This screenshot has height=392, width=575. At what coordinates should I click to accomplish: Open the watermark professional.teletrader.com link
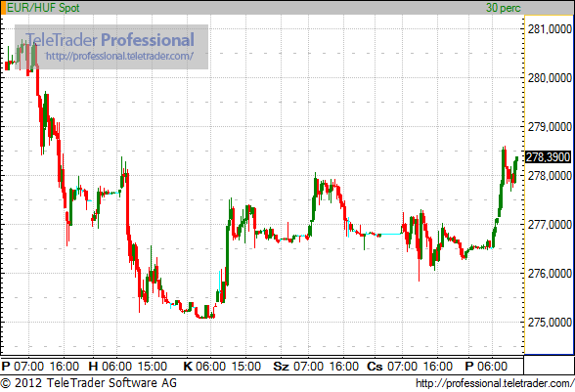coord(119,56)
